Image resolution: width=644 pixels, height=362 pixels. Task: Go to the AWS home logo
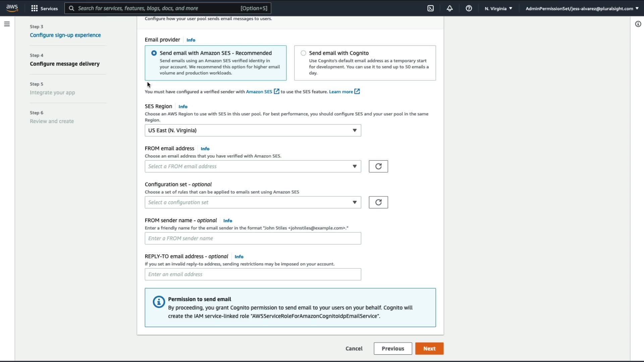click(12, 8)
